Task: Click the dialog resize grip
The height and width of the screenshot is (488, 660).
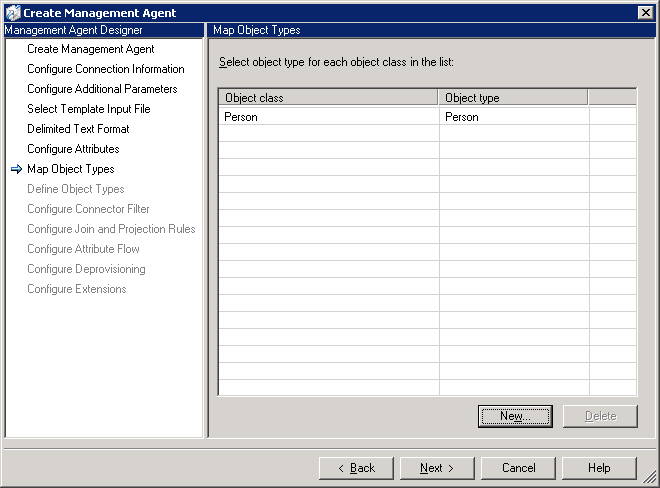Action: coord(650,478)
